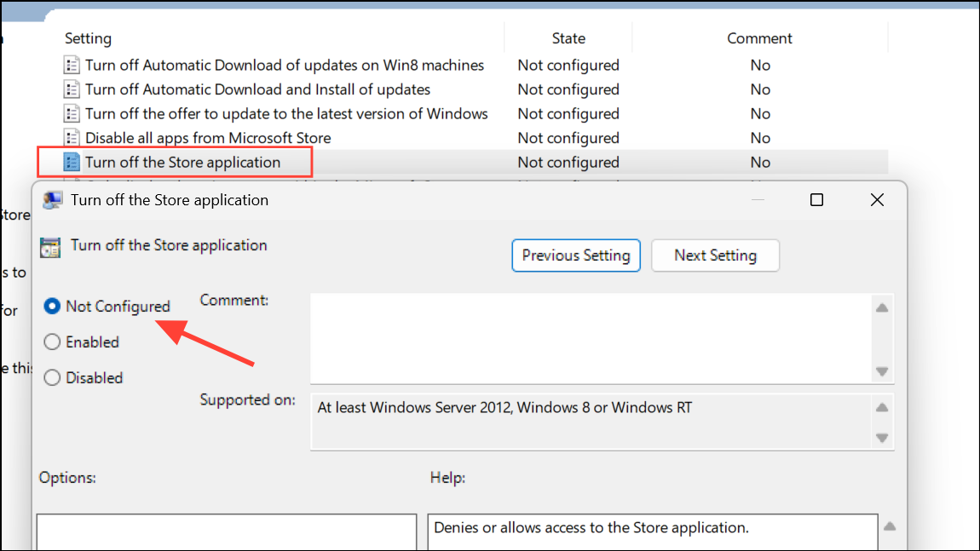Select the Not Configured radio button
The image size is (980, 551).
52,306
